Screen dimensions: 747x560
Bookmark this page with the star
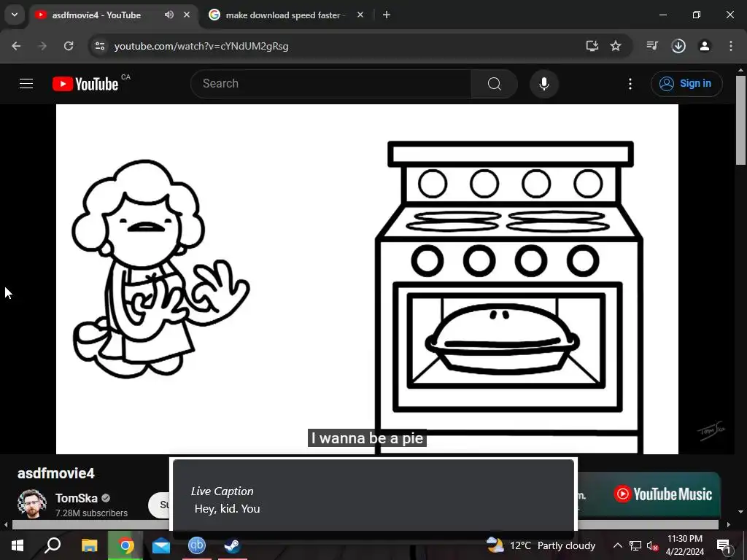616,46
